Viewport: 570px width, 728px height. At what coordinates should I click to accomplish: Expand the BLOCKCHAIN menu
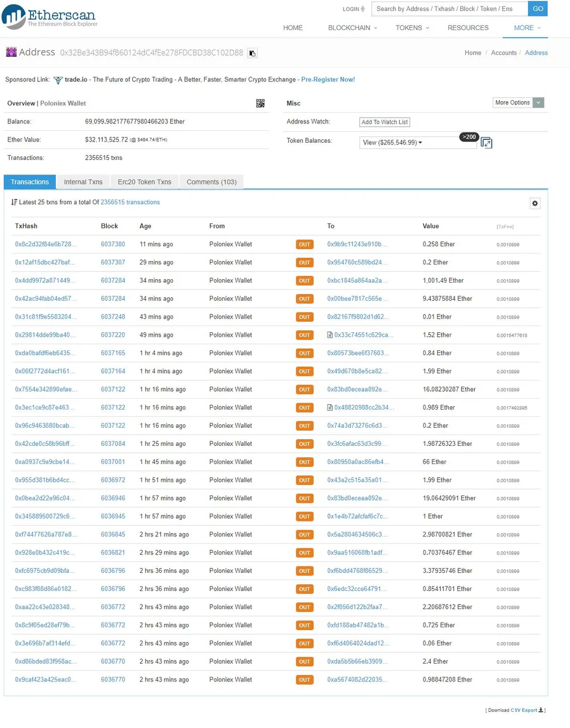pyautogui.click(x=352, y=28)
